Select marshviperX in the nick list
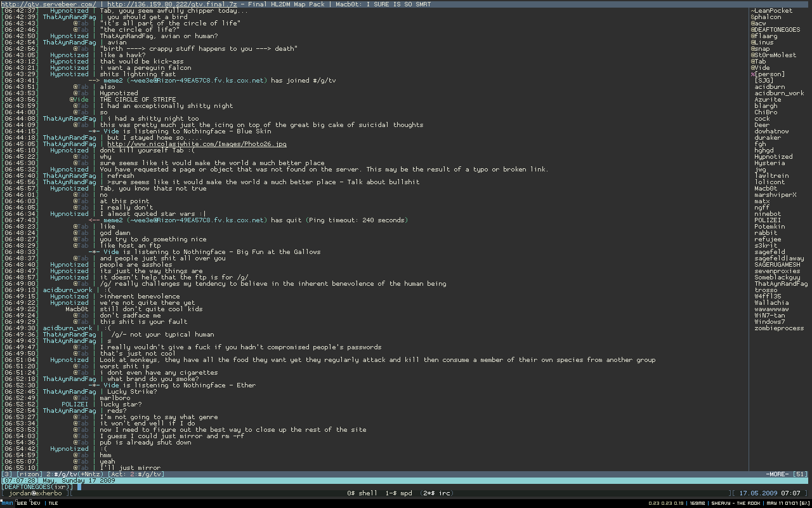This screenshot has height=508, width=812. click(775, 195)
